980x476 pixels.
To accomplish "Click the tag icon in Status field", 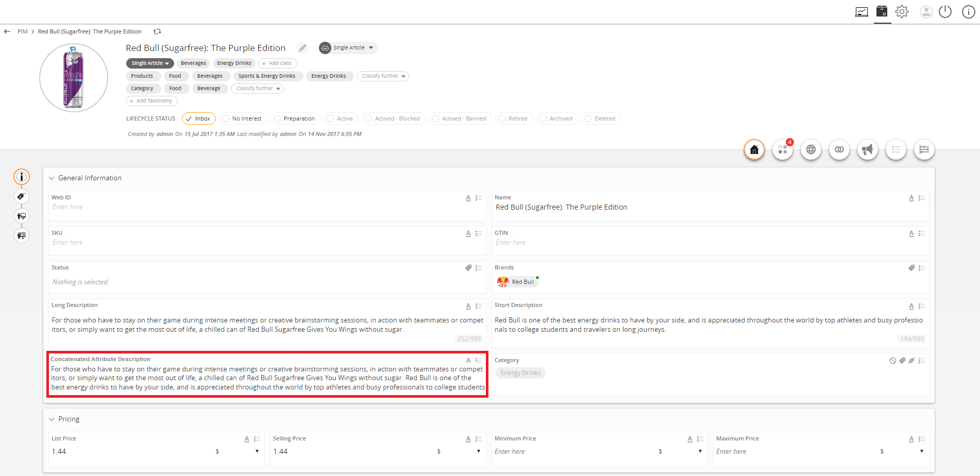I will (468, 268).
